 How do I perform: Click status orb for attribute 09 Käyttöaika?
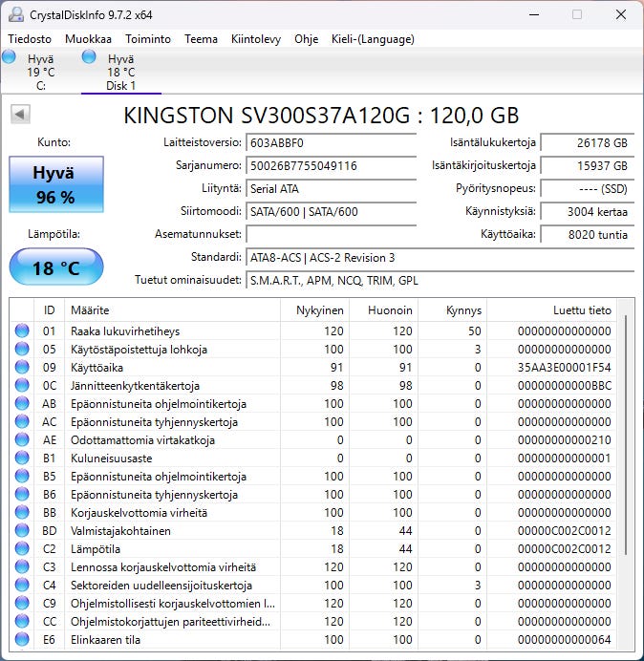22,367
